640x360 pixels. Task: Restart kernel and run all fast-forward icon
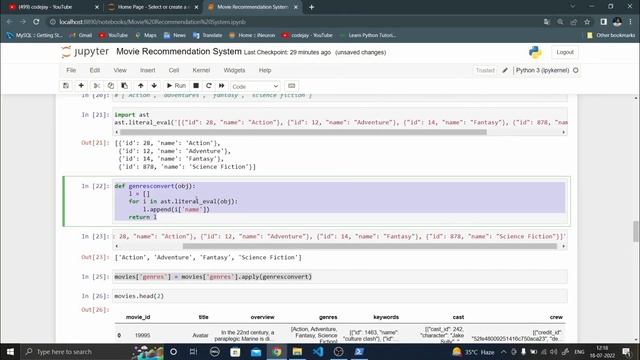tap(222, 86)
